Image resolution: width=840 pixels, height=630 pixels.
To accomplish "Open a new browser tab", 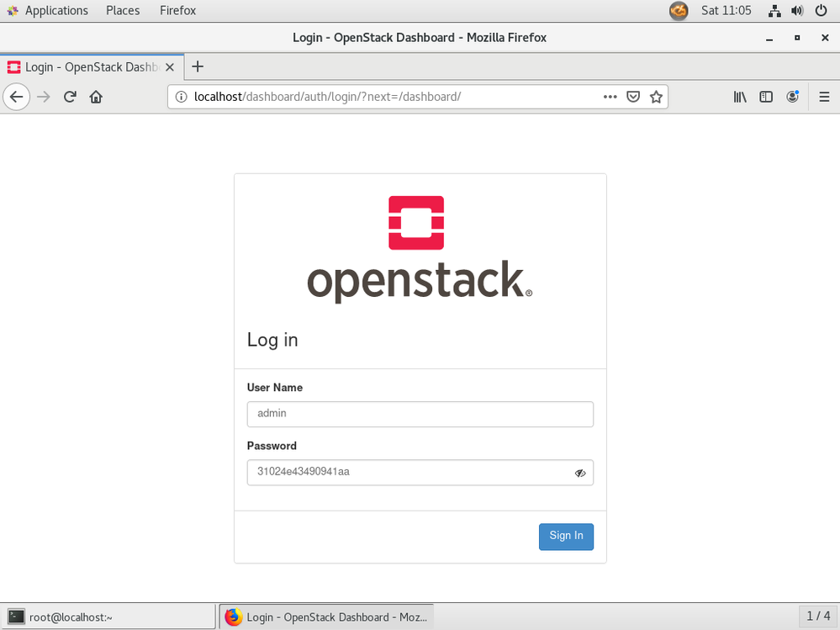I will 198,67.
